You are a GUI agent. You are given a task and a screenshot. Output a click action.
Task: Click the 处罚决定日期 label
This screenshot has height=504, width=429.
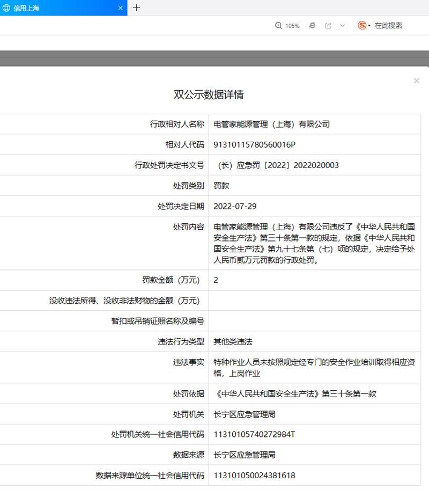pyautogui.click(x=181, y=206)
